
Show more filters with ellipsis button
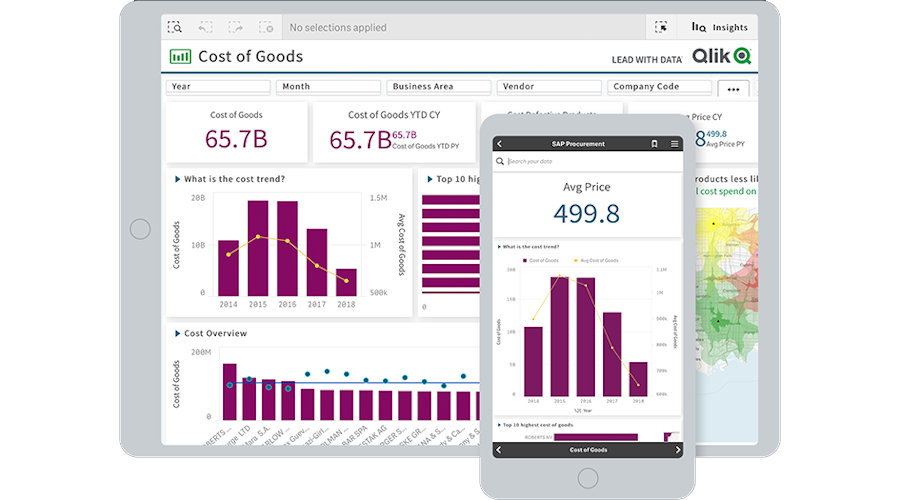pos(733,88)
